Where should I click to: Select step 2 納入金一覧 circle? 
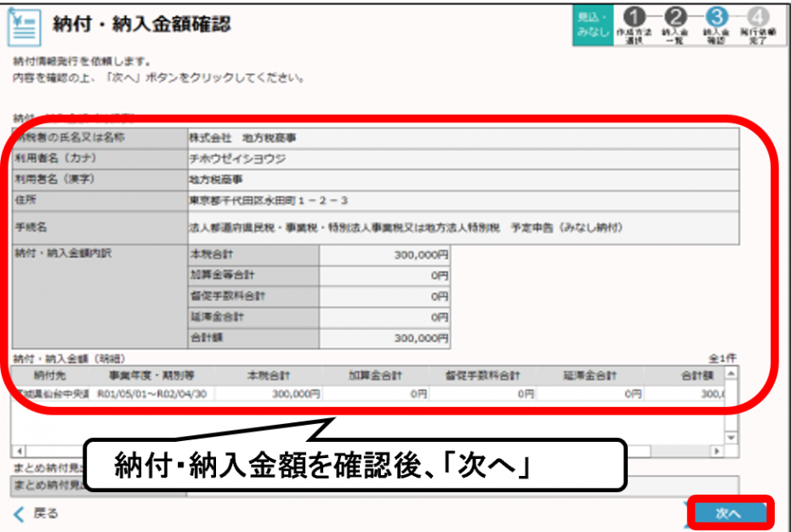(x=677, y=15)
